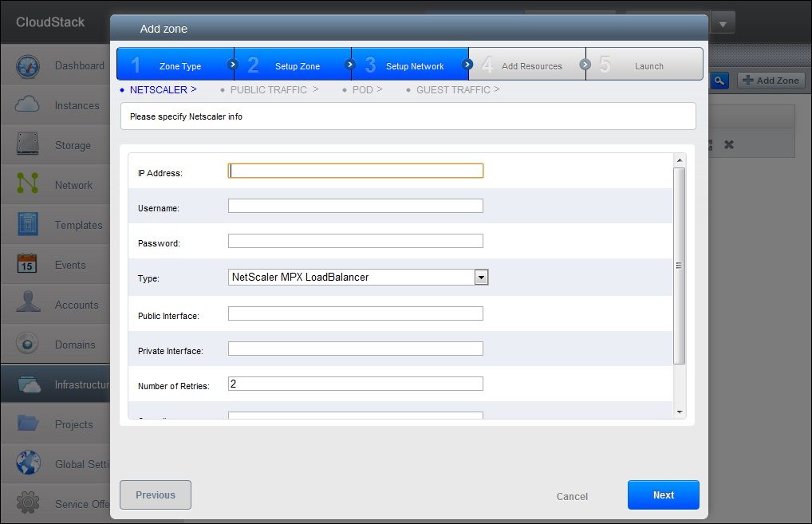Click the Domains icon in sidebar
The height and width of the screenshot is (524, 812).
pos(28,345)
